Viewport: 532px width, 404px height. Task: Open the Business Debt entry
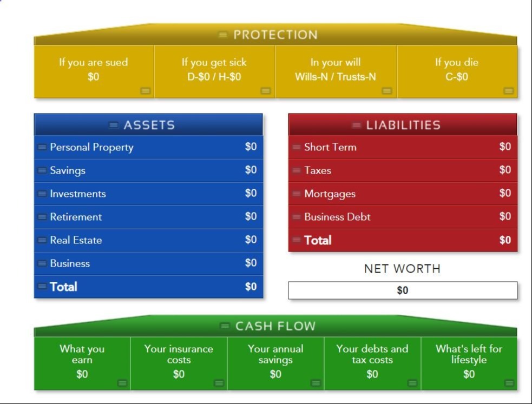click(x=337, y=217)
